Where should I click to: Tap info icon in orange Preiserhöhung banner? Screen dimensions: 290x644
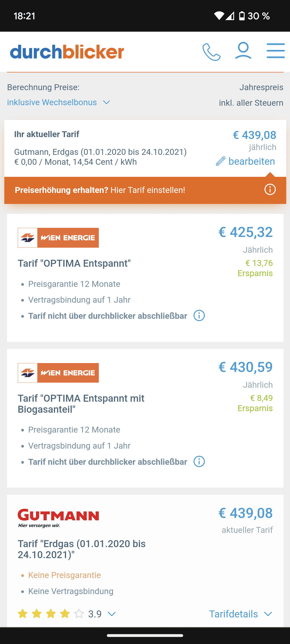270,190
